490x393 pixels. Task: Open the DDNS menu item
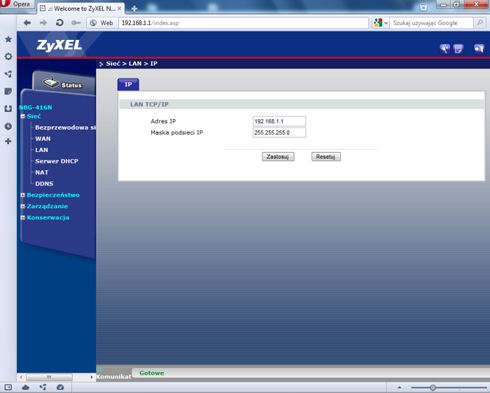coord(44,184)
